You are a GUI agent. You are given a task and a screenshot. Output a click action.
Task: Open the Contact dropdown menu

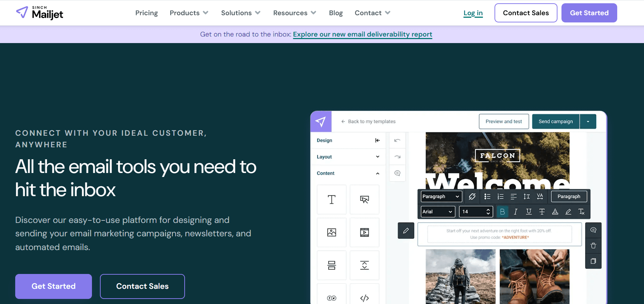tap(372, 13)
